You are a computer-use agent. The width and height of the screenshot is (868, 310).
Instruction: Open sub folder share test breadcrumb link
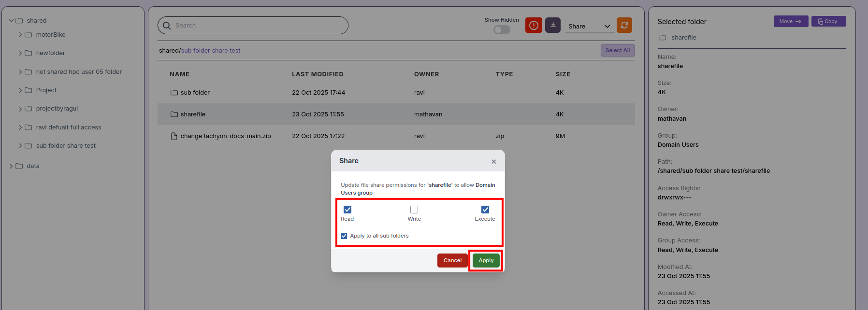click(x=211, y=51)
